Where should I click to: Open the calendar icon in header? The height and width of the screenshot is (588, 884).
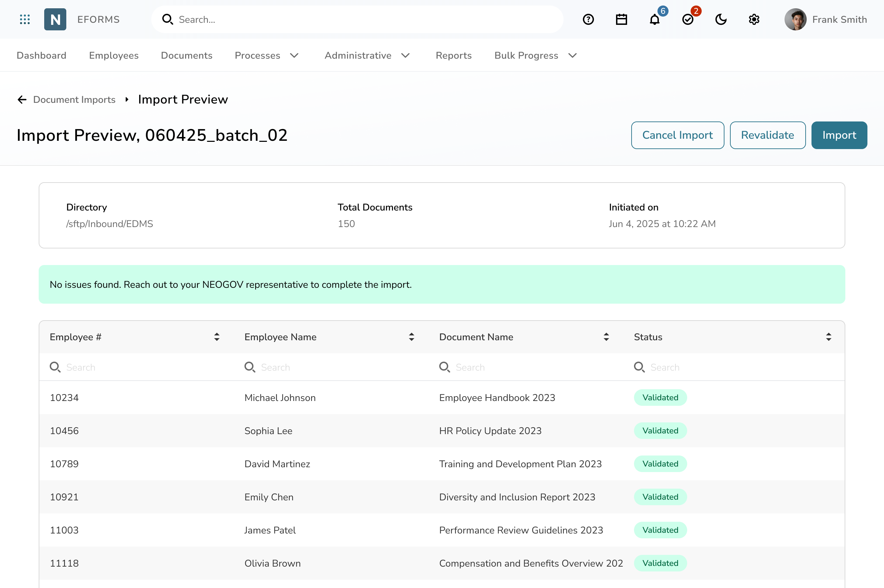(x=621, y=20)
